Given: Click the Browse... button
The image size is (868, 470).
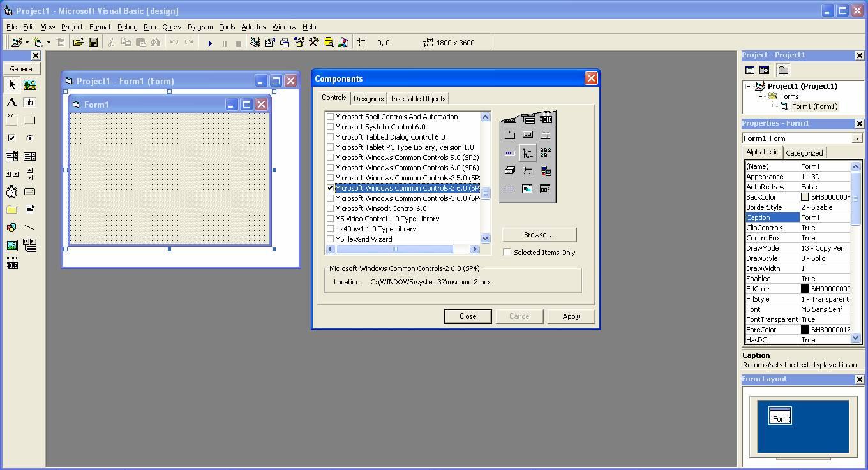Looking at the screenshot, I should point(539,235).
